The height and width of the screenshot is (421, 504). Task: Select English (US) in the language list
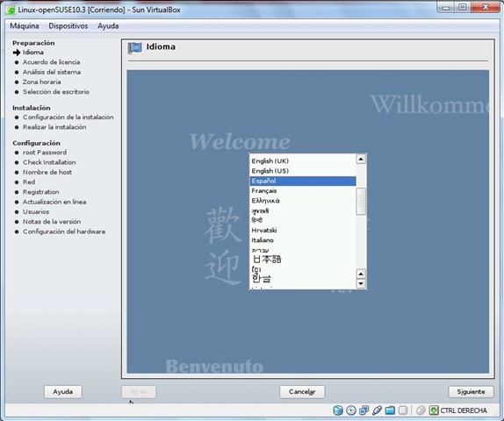tap(303, 171)
